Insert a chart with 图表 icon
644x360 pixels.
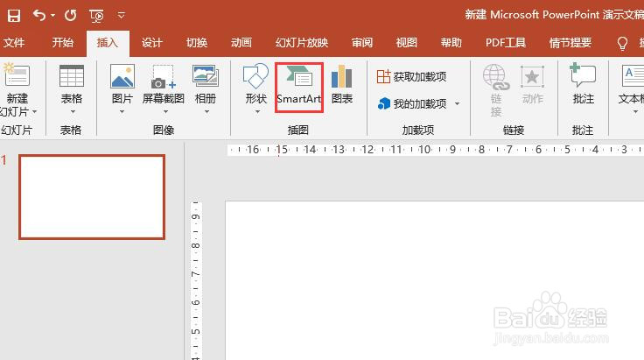coord(342,76)
